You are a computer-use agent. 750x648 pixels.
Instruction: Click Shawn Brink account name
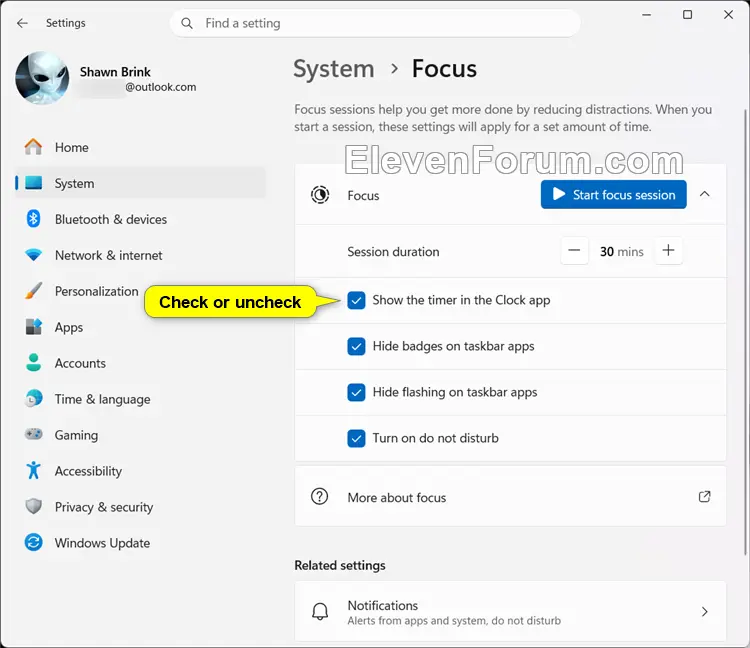pos(115,72)
